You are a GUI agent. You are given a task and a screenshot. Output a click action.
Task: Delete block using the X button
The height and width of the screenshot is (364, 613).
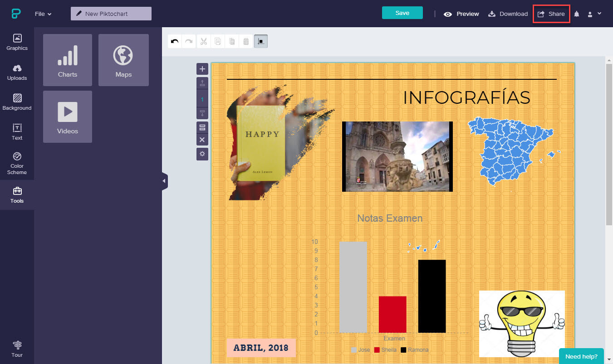pyautogui.click(x=202, y=140)
